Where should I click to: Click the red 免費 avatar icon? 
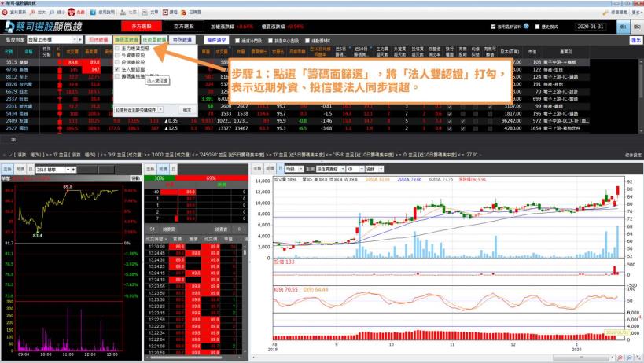pos(72,13)
